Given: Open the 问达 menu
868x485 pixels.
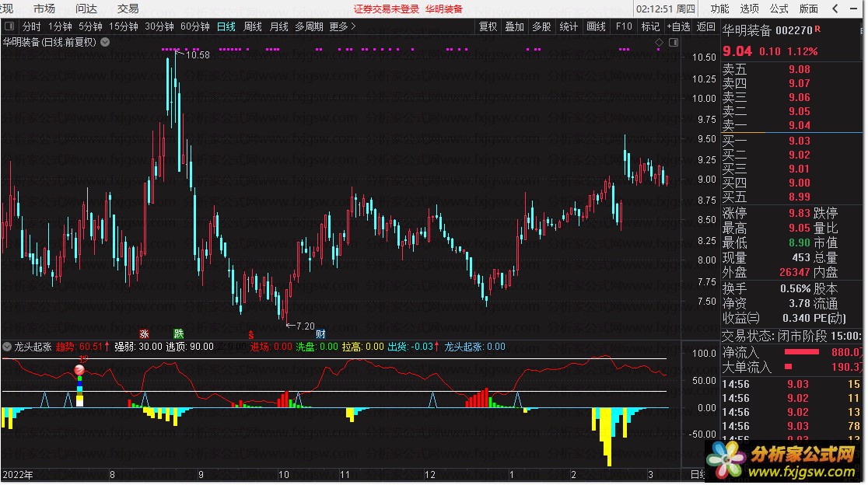Looking at the screenshot, I should click(x=86, y=9).
